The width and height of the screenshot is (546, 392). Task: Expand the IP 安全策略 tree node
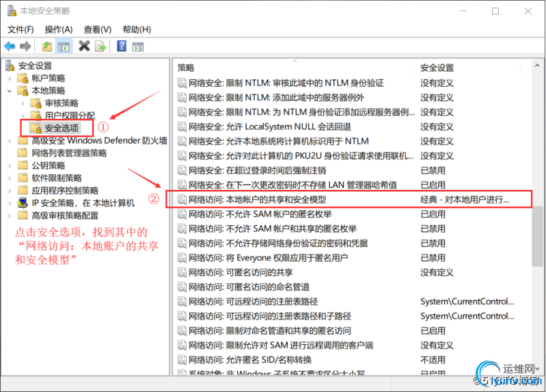pos(10,204)
